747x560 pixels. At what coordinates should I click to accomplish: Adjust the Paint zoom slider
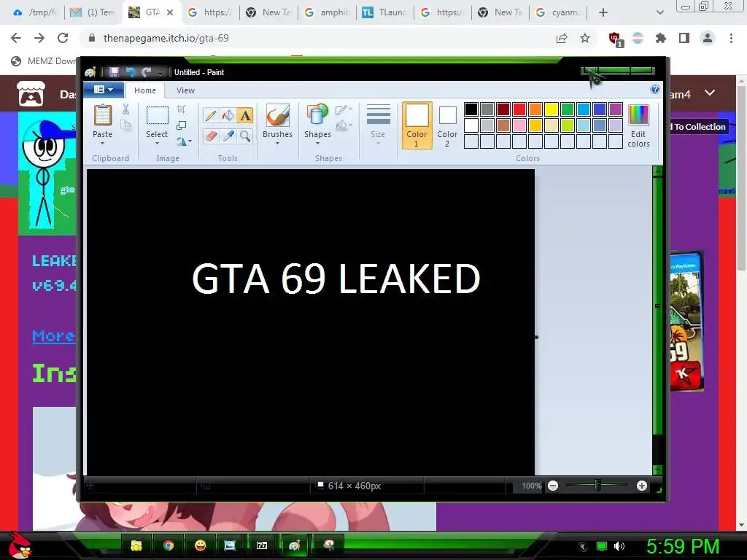[597, 486]
